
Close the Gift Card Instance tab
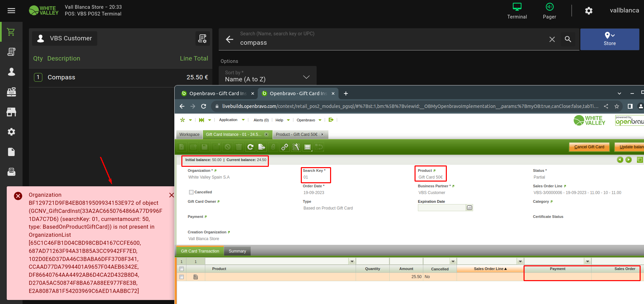click(266, 135)
